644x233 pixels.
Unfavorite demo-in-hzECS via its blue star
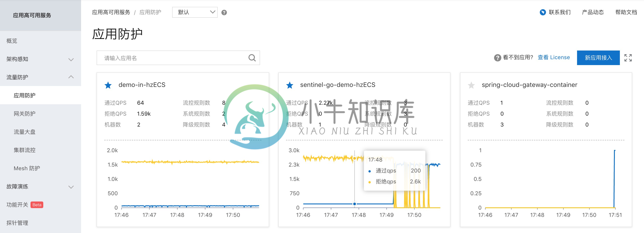click(x=108, y=85)
